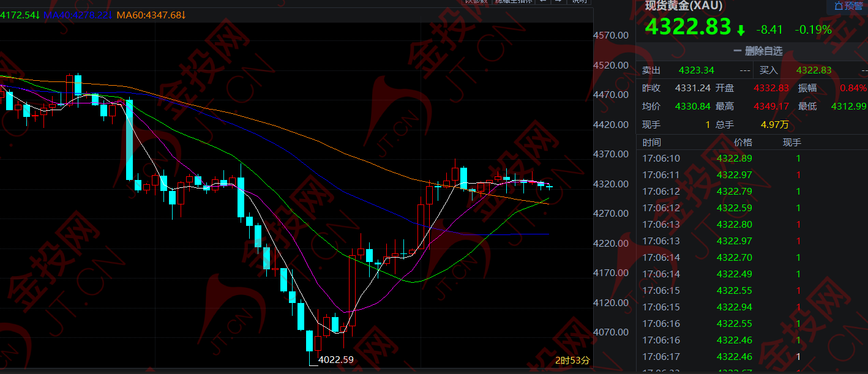Click the 4320.00 price axis label
This screenshot has width=868, height=374.
coord(611,184)
